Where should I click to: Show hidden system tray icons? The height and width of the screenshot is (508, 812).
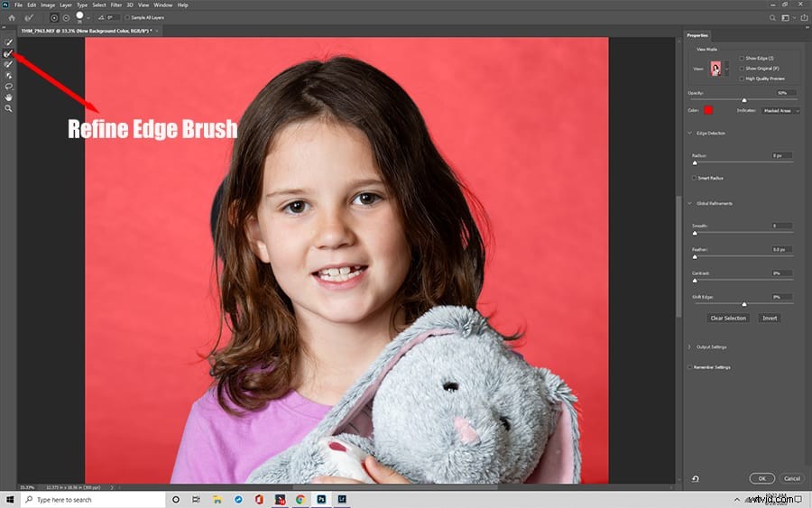736,500
